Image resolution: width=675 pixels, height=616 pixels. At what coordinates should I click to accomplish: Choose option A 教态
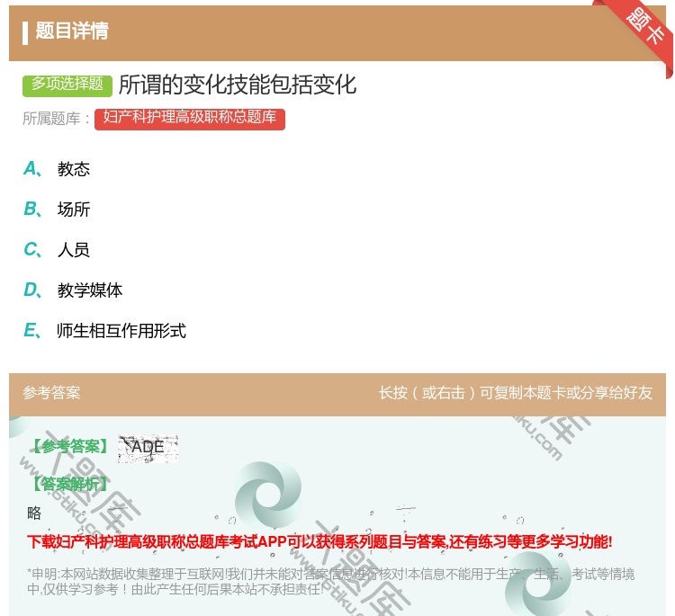tap(57, 169)
